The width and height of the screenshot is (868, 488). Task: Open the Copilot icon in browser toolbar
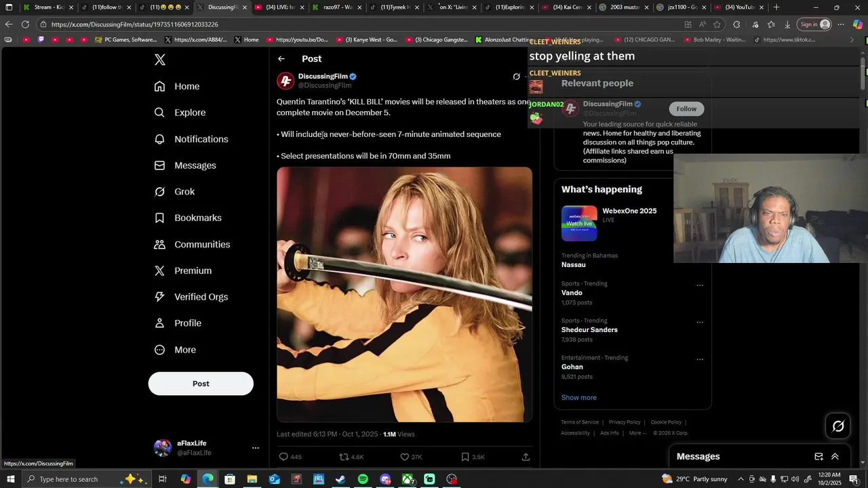coord(858,24)
